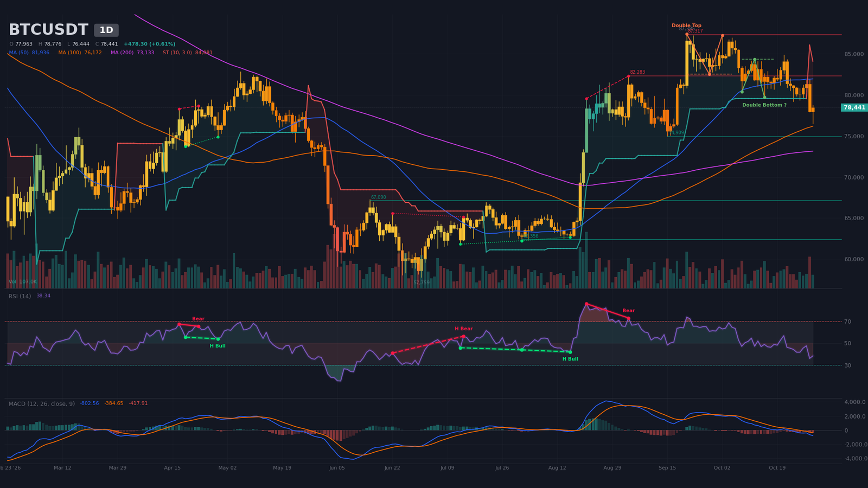Click the MACD 4,000.0 axis label
Image resolution: width=868 pixels, height=488 pixels.
click(x=855, y=402)
